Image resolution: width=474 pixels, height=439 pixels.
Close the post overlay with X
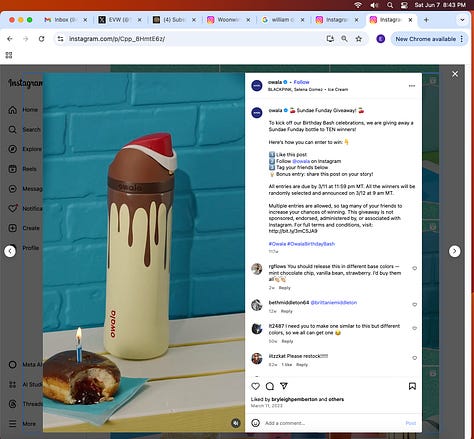click(x=455, y=74)
